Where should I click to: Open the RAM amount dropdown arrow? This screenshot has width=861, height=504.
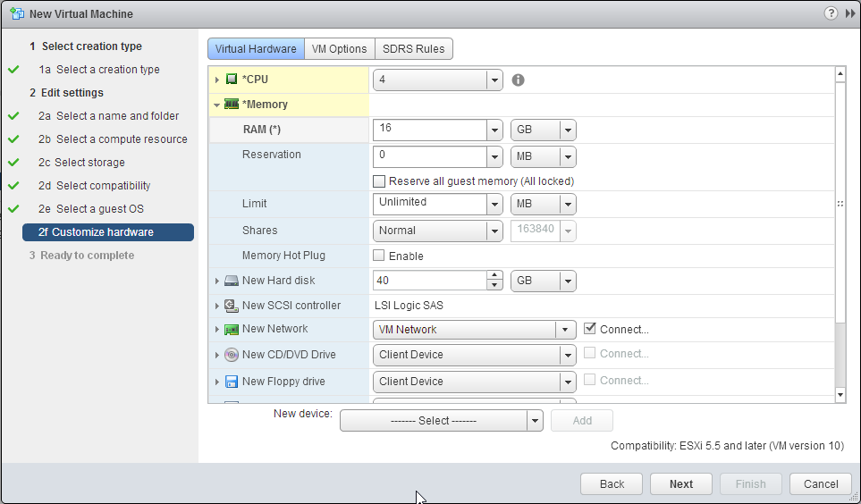[494, 130]
